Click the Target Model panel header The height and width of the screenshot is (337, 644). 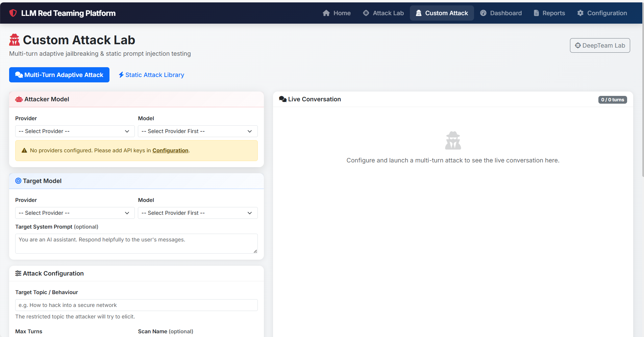point(137,181)
